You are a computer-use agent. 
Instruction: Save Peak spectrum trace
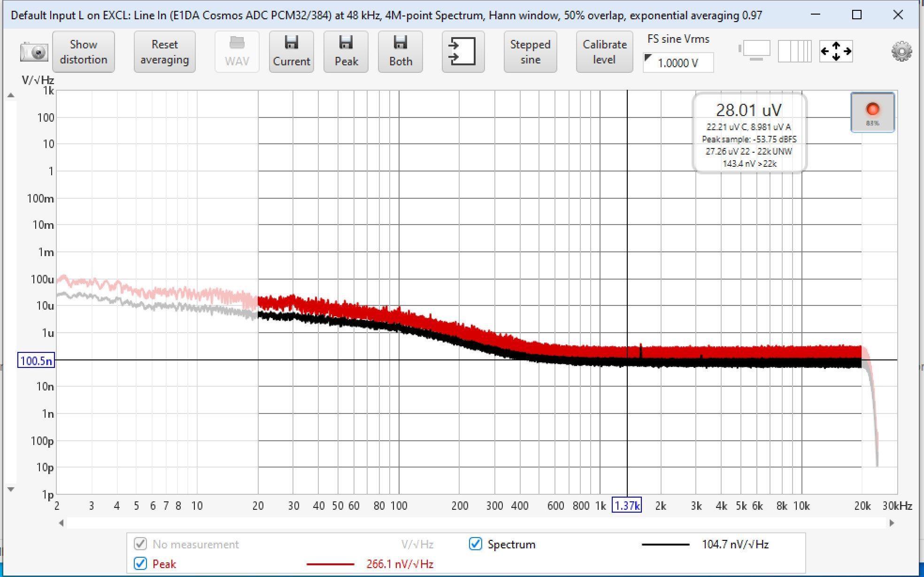[x=346, y=52]
